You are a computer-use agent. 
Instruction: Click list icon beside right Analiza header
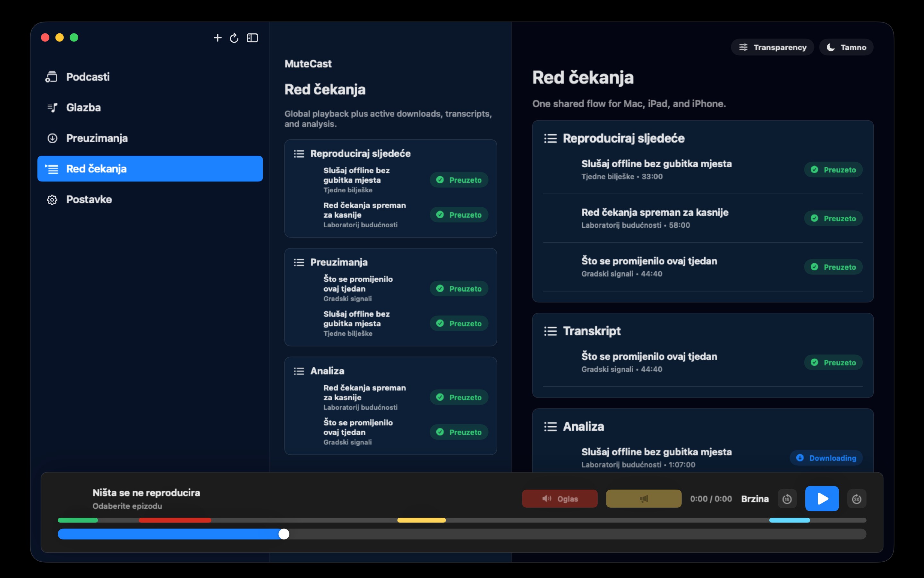550,427
